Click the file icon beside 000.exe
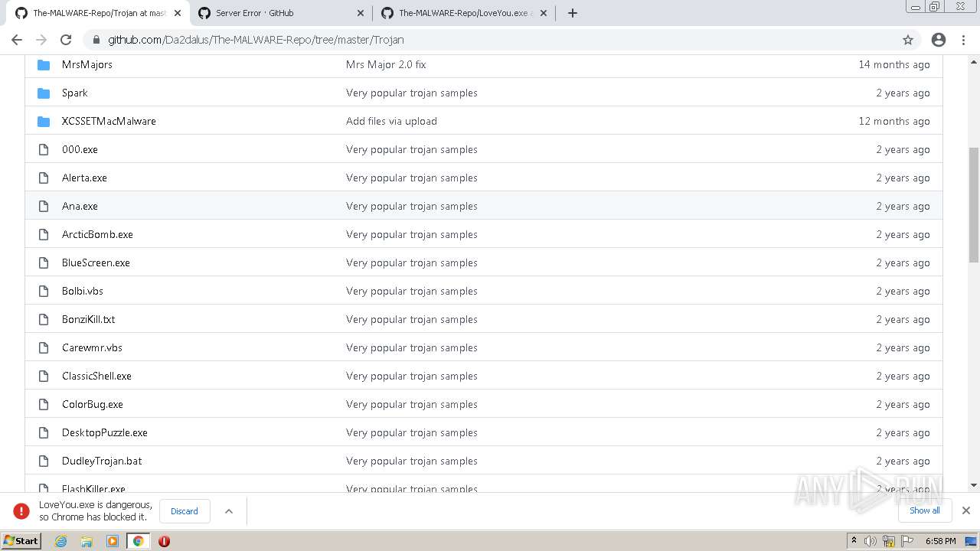Viewport: 980px width, 551px height. click(44, 149)
